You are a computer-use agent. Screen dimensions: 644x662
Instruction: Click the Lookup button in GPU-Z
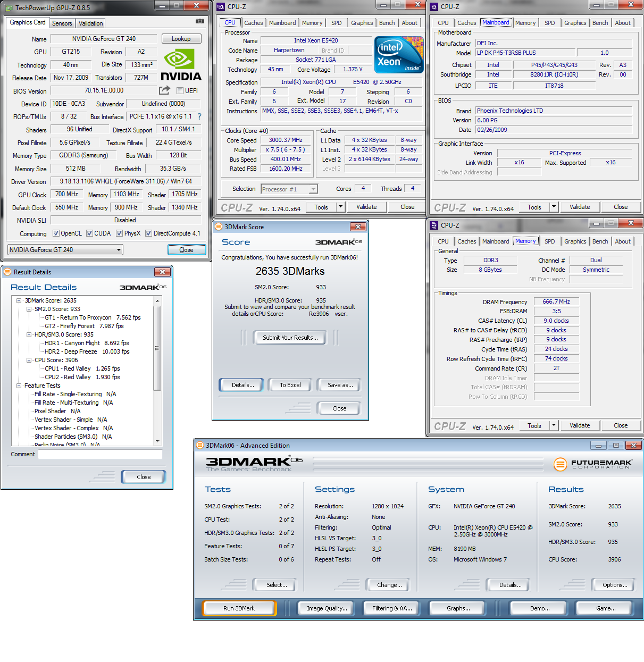[x=181, y=39]
